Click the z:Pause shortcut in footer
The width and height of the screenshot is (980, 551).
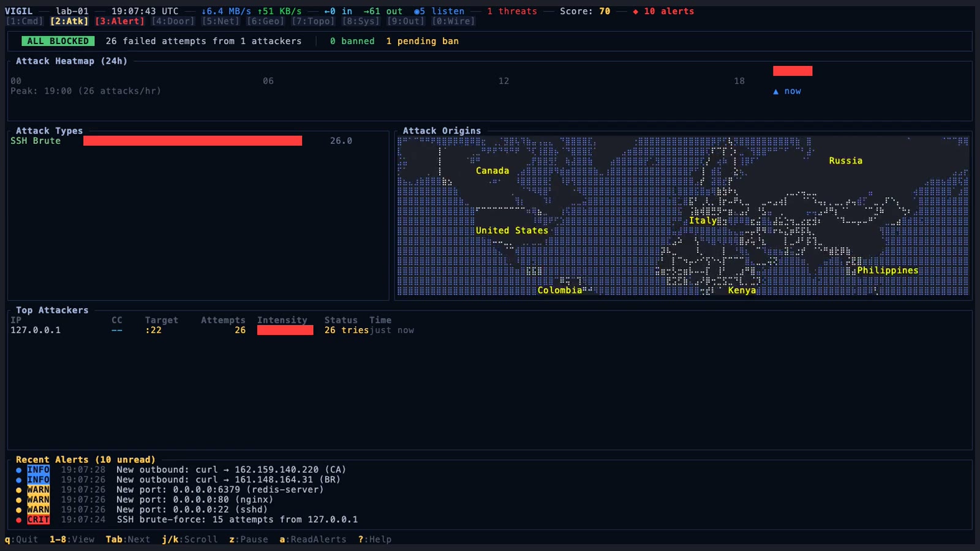[249, 539]
